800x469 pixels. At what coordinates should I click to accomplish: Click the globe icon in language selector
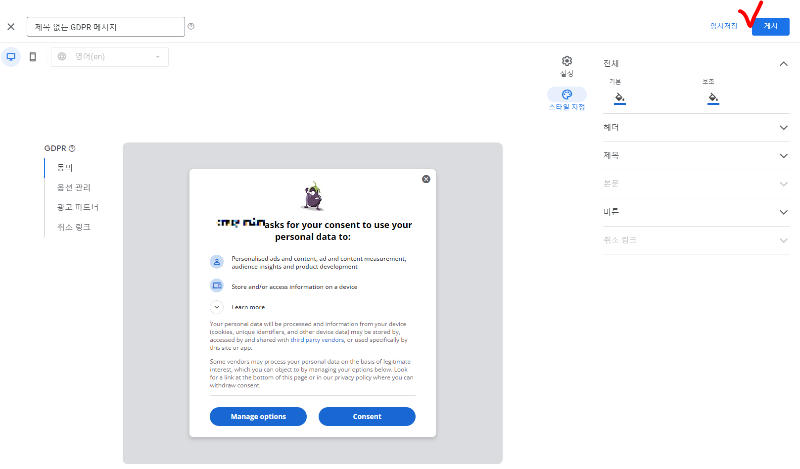(x=62, y=57)
